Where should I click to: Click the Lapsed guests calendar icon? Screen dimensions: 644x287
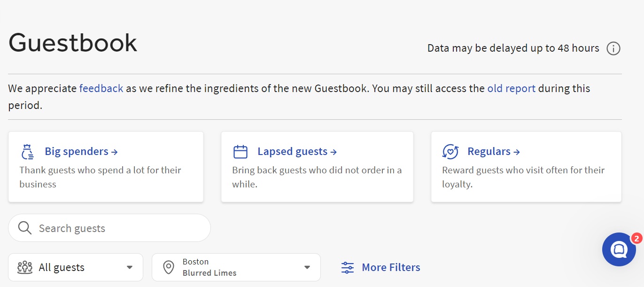pyautogui.click(x=240, y=152)
